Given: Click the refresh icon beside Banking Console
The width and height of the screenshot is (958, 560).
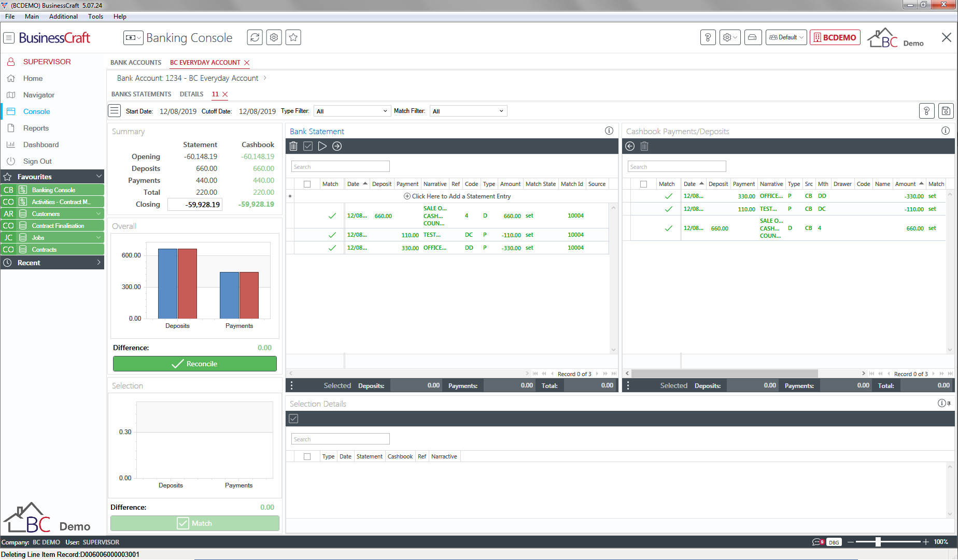Looking at the screenshot, I should click(x=255, y=37).
